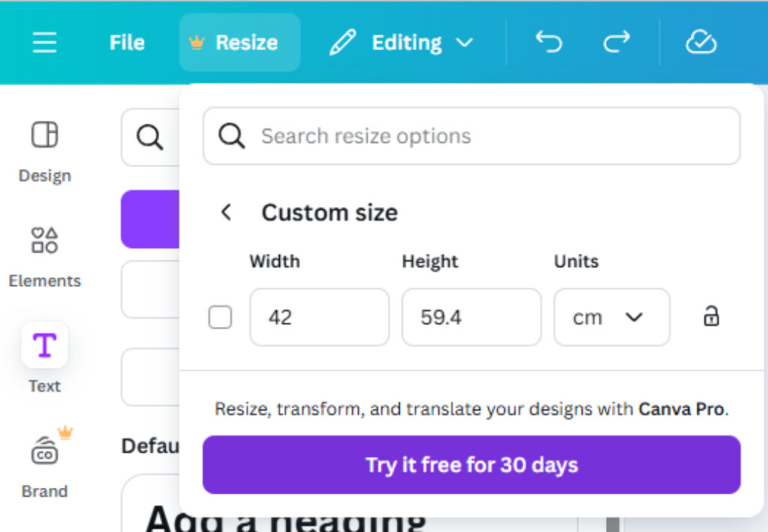
Task: Open the hamburger menu
Action: (x=44, y=42)
